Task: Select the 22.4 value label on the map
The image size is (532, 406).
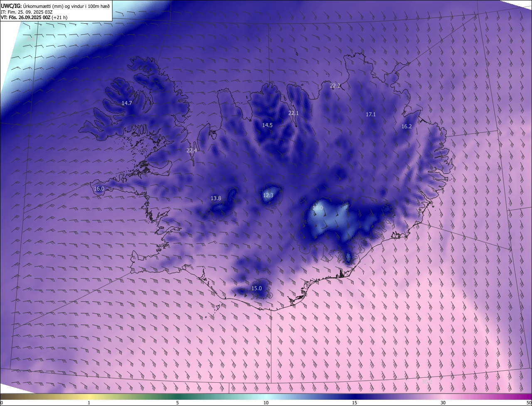Action: pos(192,150)
